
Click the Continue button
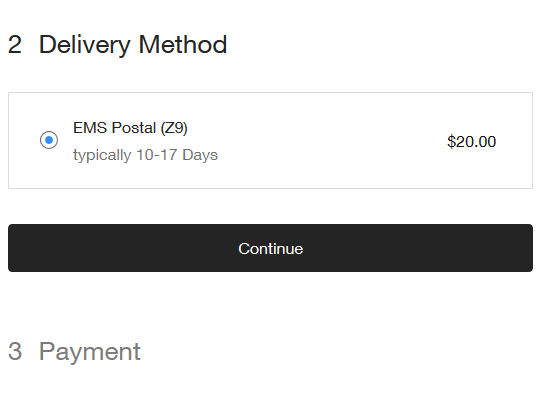click(x=270, y=248)
